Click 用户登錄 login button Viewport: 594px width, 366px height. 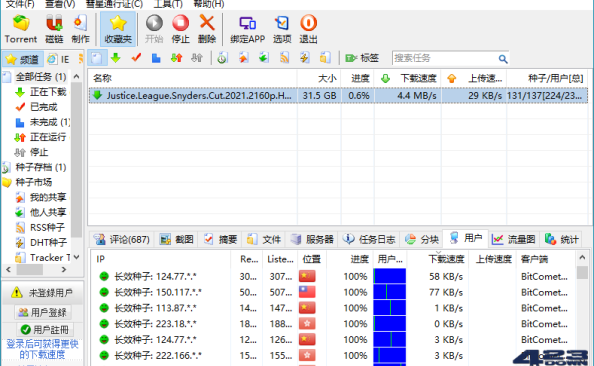42,313
